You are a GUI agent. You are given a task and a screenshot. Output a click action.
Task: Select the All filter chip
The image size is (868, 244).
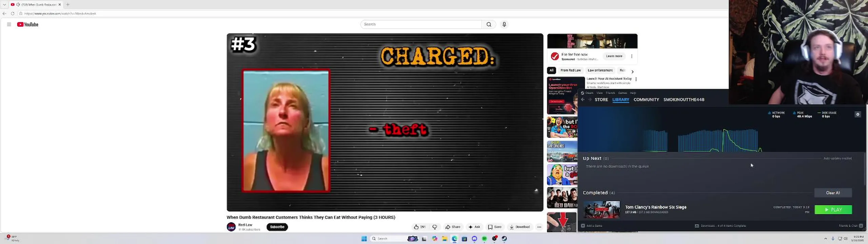coord(551,70)
